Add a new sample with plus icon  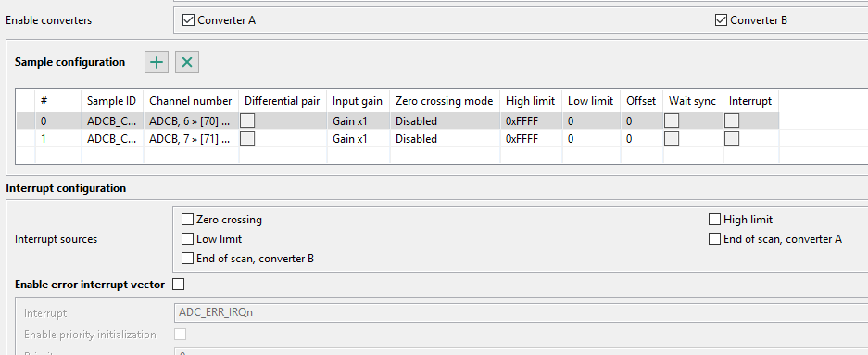157,62
